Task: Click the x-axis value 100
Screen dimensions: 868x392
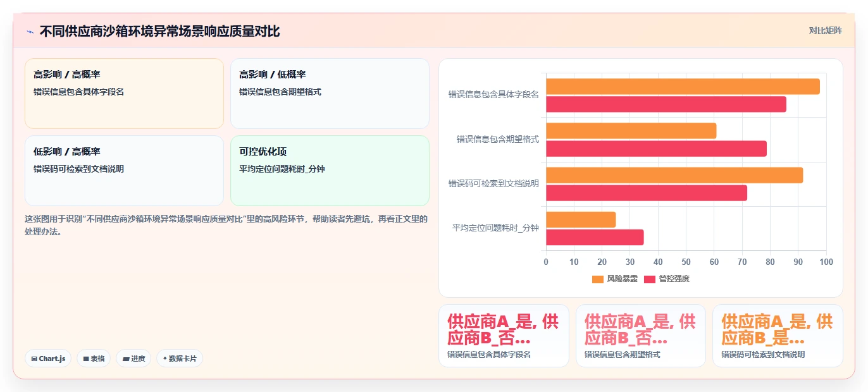Action: 826,262
